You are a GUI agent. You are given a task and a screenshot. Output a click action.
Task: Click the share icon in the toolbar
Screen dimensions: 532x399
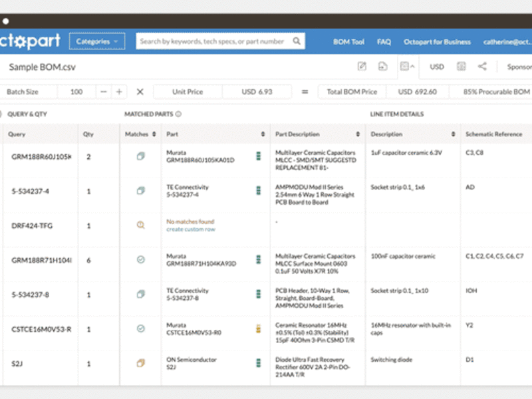482,66
